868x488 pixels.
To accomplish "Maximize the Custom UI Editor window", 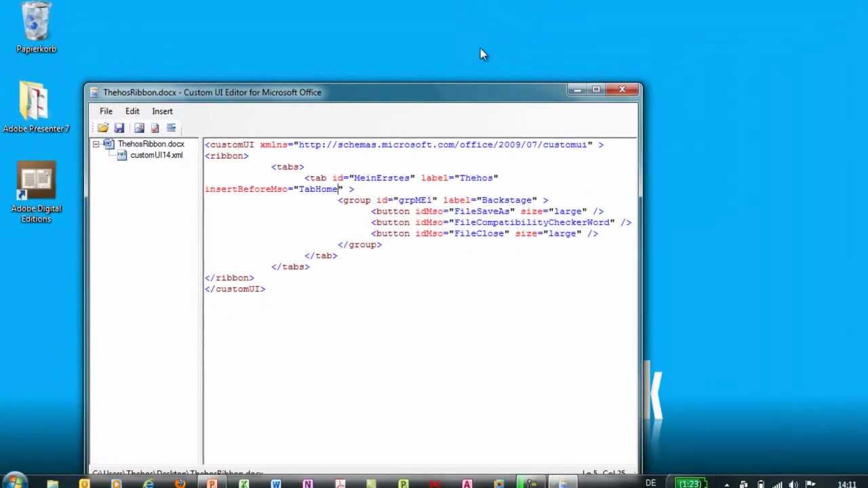I will pos(596,89).
